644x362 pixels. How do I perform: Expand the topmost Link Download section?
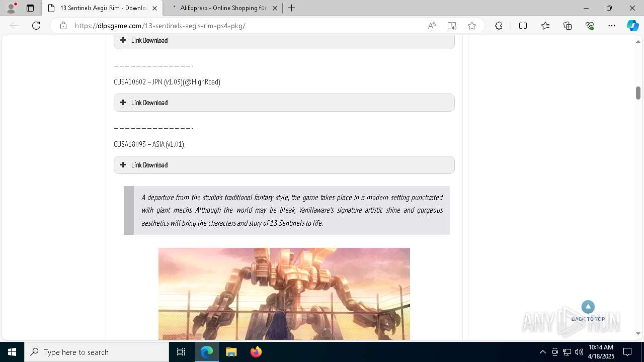pos(284,42)
